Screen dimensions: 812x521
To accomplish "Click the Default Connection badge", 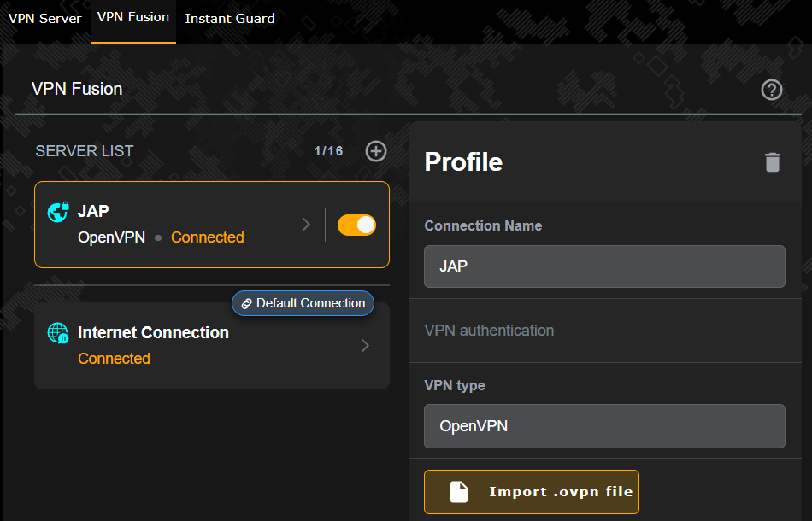I will [303, 303].
